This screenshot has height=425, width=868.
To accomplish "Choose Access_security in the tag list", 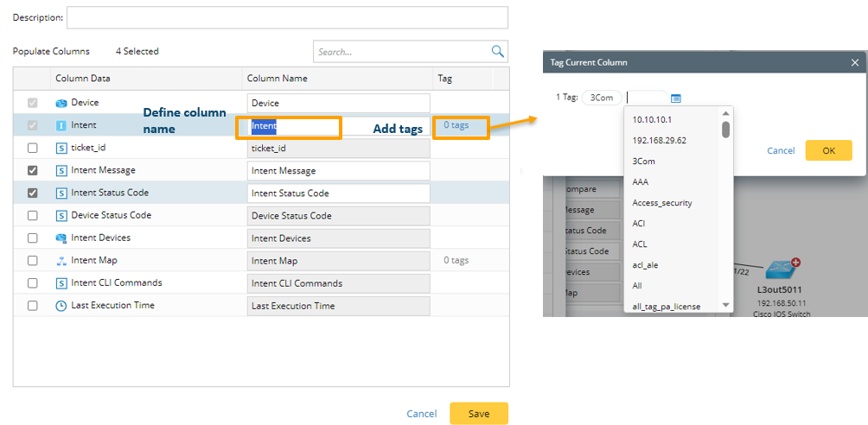I will tap(662, 203).
